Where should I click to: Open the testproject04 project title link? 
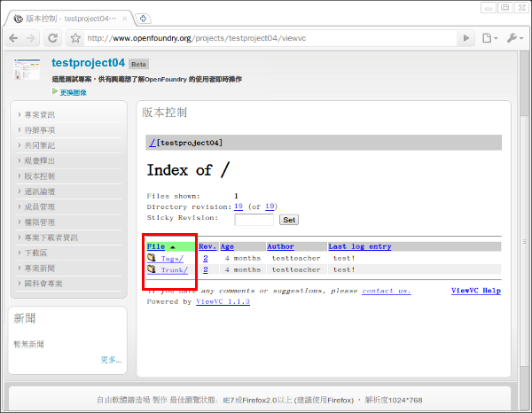[x=88, y=63]
